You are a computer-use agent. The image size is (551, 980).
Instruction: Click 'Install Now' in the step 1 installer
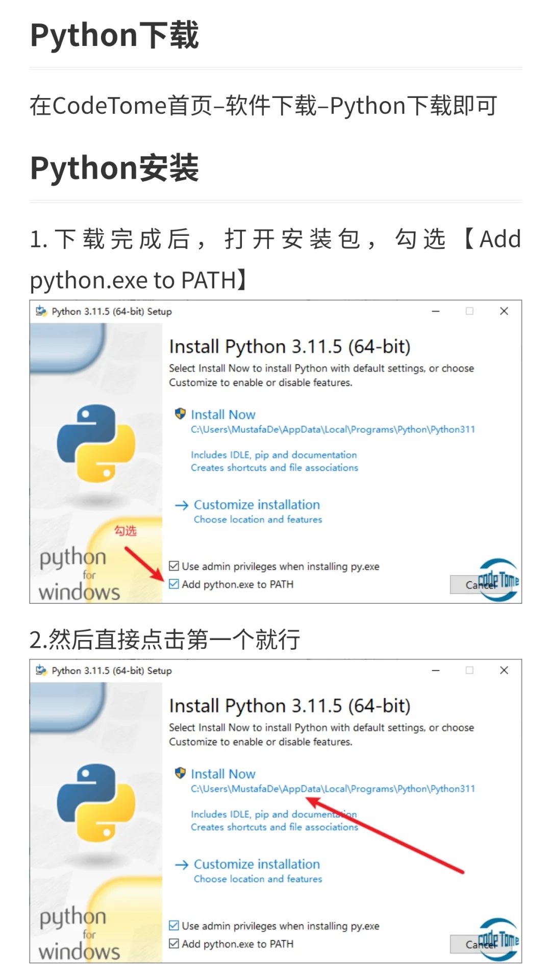(x=223, y=414)
